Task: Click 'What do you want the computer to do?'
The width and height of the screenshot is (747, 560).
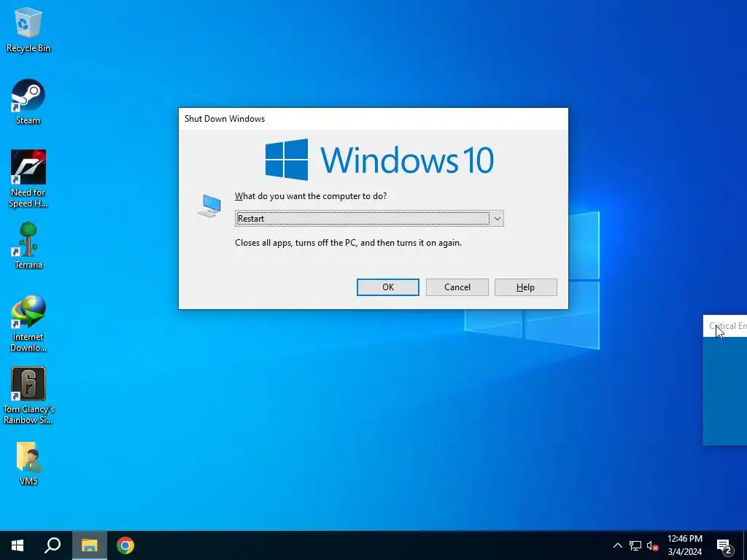Action: (311, 196)
